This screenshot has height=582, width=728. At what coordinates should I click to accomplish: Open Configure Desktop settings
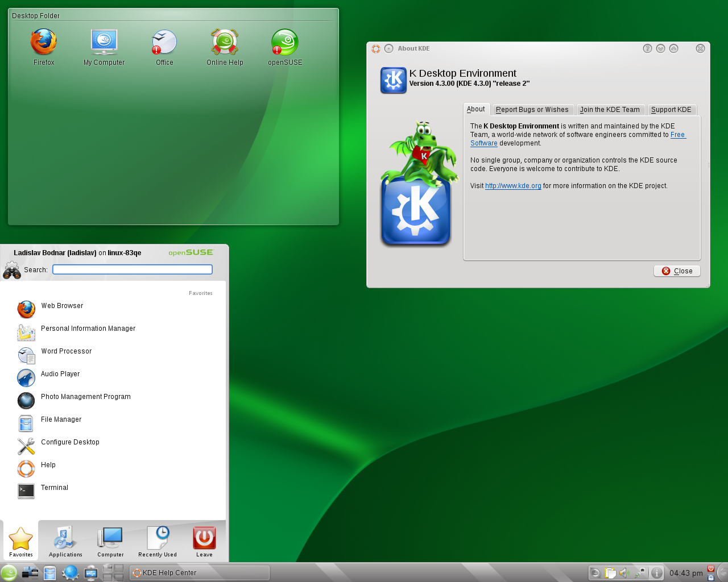coord(114,446)
